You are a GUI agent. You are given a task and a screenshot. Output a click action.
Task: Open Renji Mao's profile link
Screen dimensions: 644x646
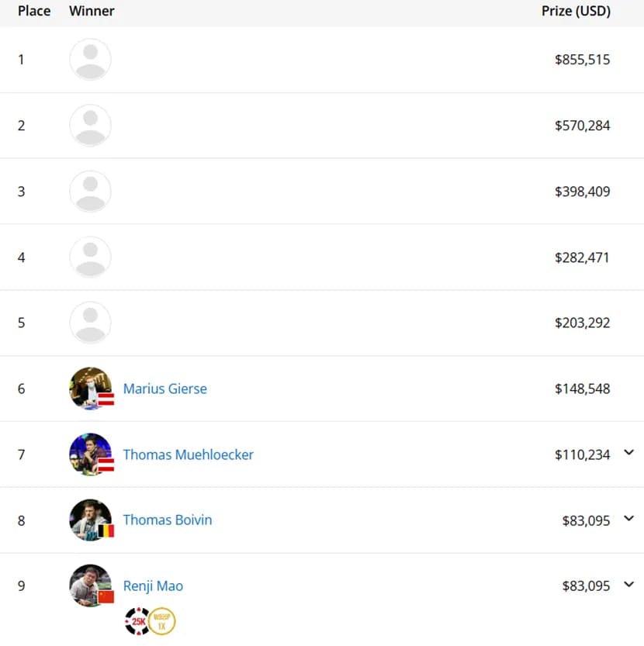[x=153, y=586]
